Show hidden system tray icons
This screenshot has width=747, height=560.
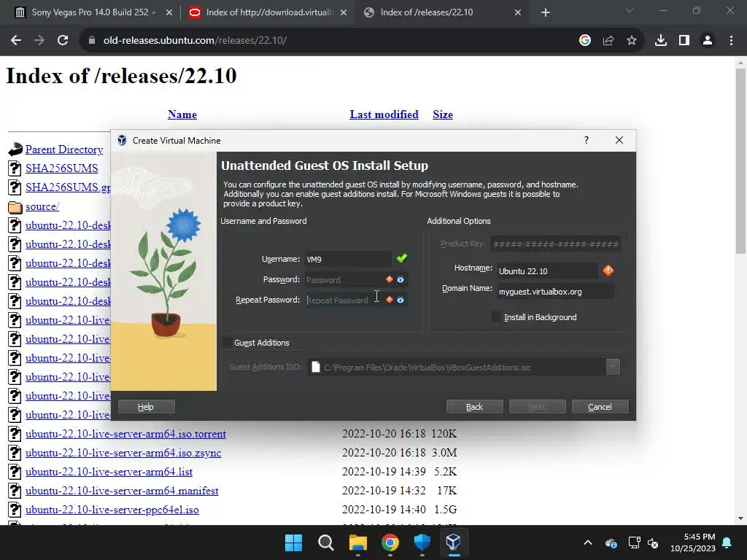588,542
